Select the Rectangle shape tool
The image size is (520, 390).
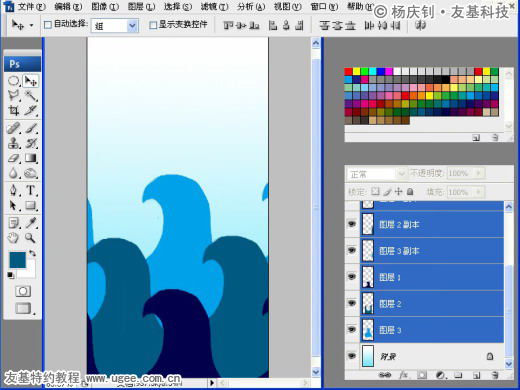click(31, 205)
